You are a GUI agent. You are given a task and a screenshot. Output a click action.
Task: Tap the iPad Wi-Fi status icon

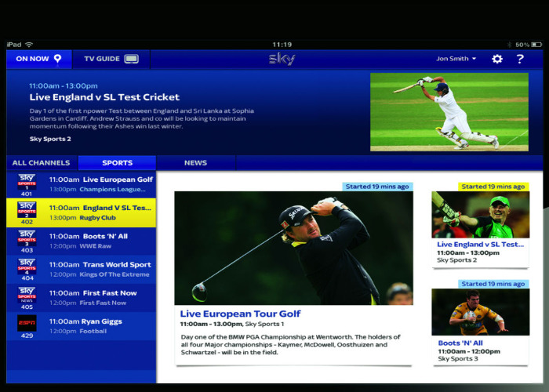[30, 45]
